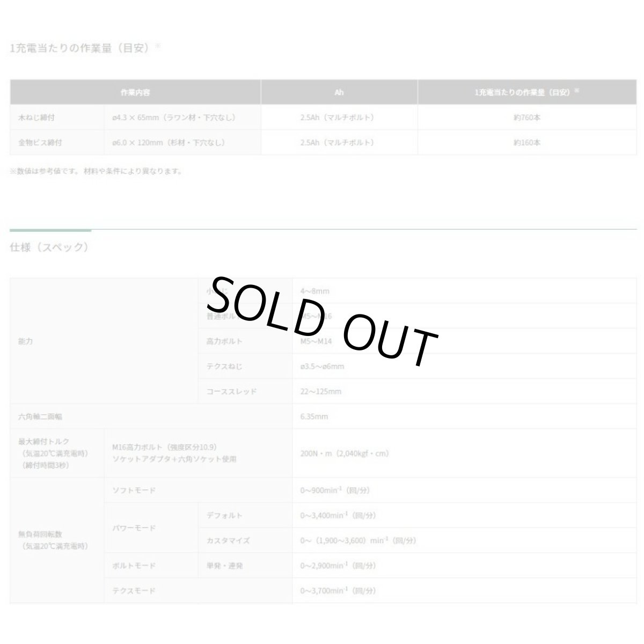Click the 木ねじ締付 row label
The image size is (644, 644).
coord(33,118)
